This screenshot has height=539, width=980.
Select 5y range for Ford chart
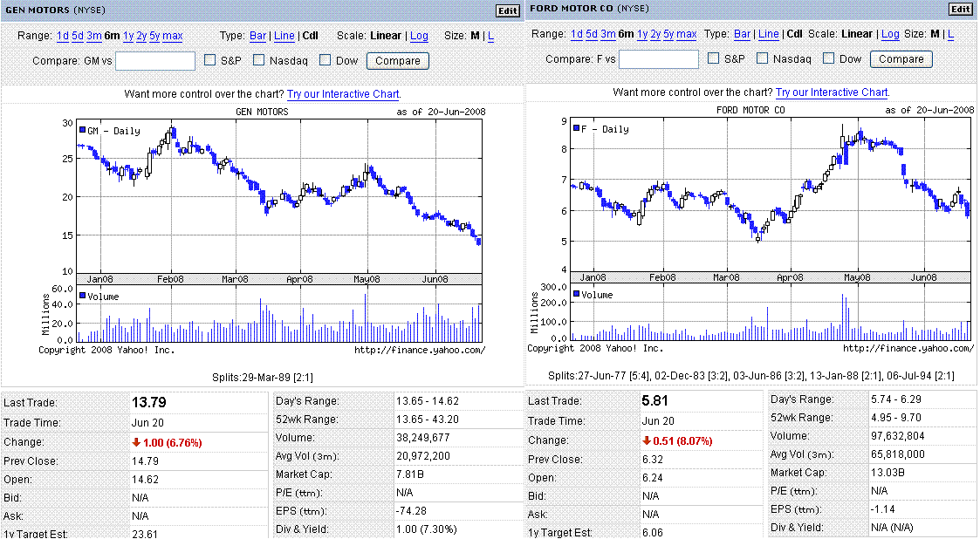(668, 34)
